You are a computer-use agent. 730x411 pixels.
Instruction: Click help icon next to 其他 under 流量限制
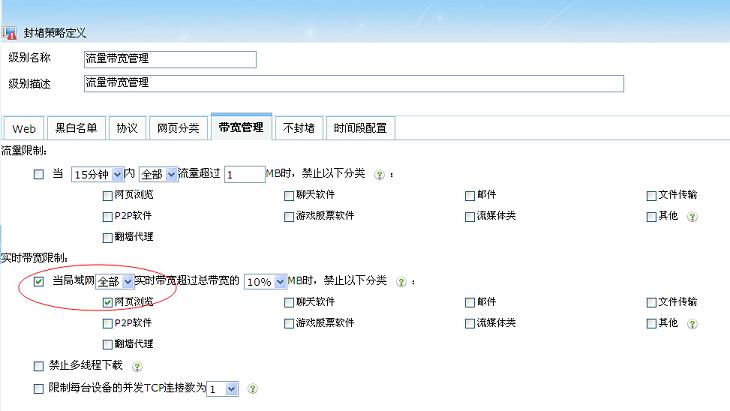pos(692,216)
